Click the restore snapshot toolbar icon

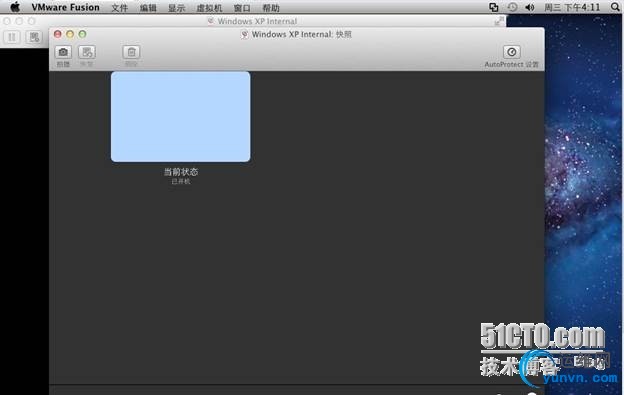[x=87, y=52]
